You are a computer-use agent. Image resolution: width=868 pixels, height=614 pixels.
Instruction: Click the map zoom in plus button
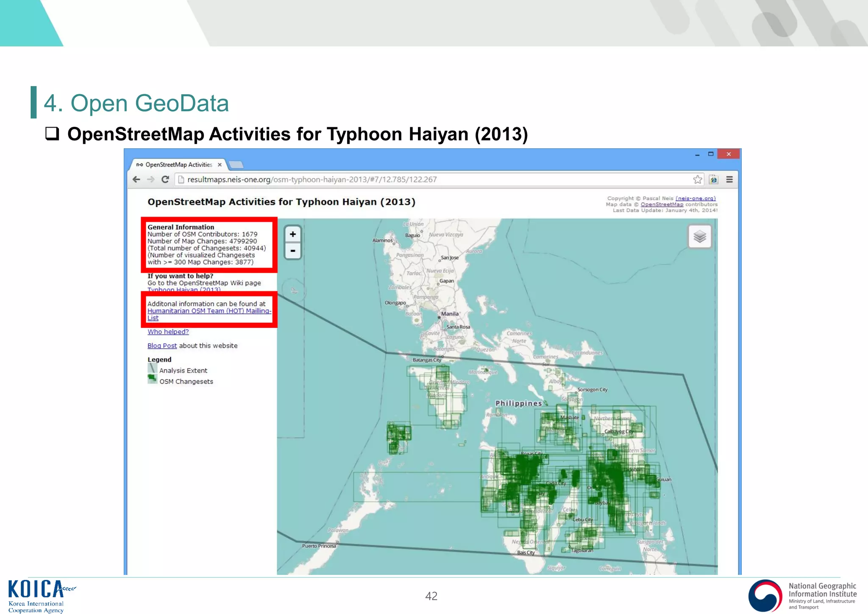click(292, 234)
